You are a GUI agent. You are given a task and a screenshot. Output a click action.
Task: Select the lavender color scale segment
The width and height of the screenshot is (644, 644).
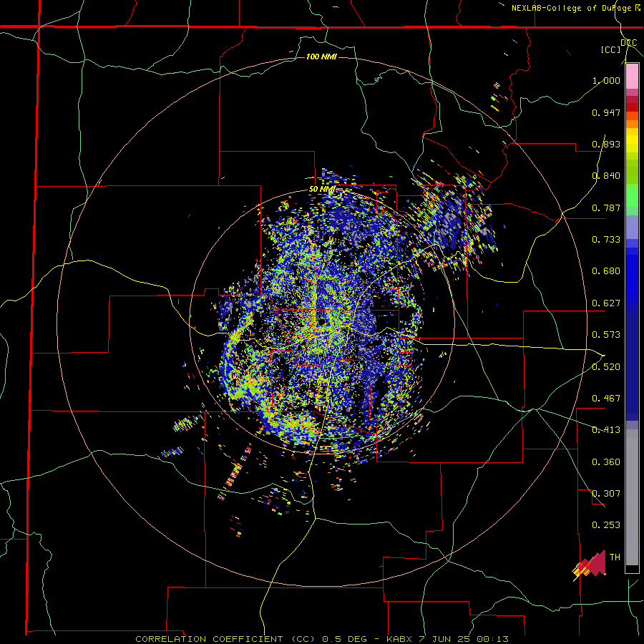coord(632,227)
